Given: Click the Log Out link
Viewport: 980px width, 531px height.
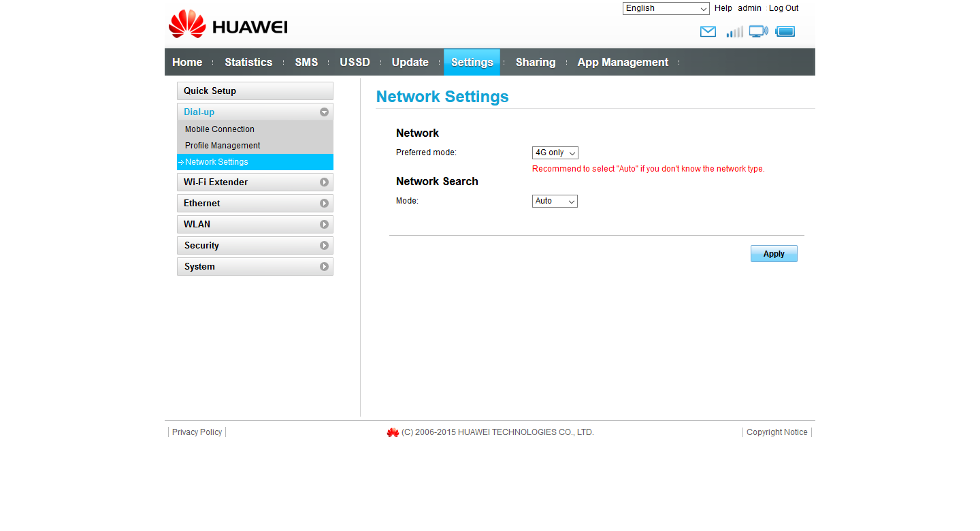Looking at the screenshot, I should point(783,8).
